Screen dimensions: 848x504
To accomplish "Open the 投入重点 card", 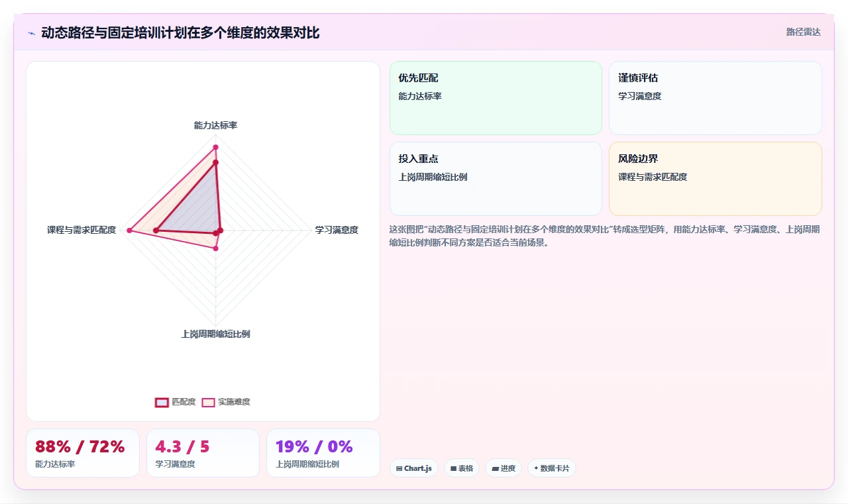I will point(496,179).
